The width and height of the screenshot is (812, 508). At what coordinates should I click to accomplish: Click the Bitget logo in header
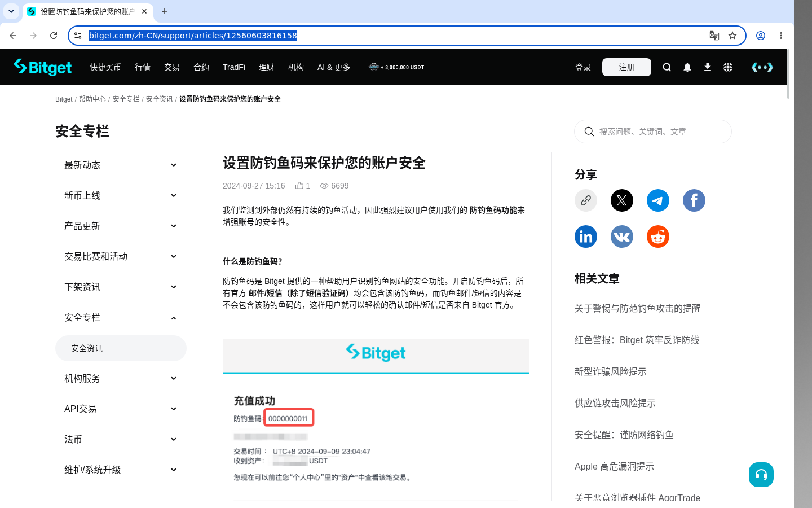43,67
